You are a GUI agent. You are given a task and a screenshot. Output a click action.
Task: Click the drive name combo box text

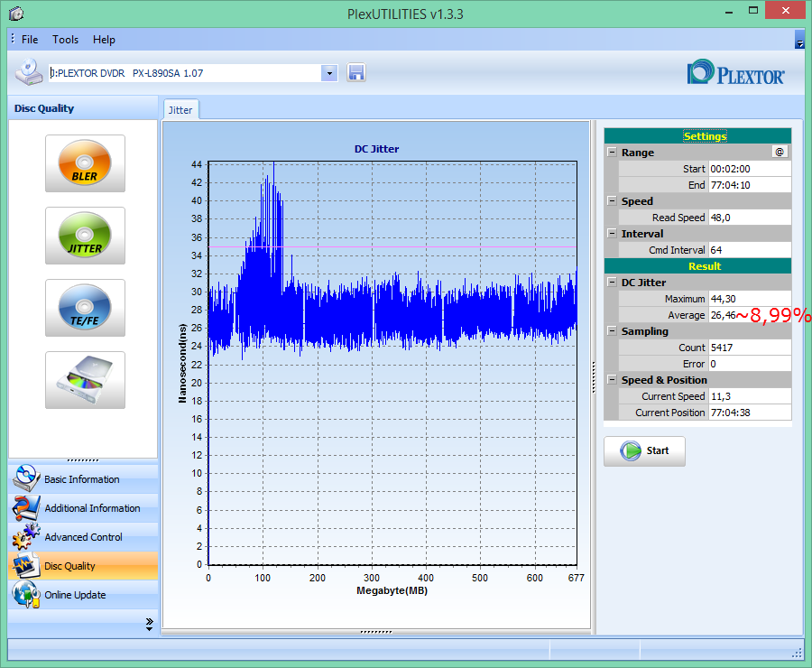pos(185,73)
